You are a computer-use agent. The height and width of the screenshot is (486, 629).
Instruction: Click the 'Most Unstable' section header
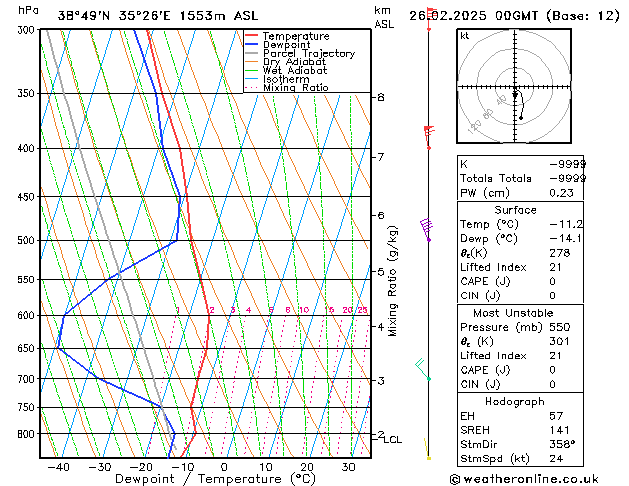click(513, 313)
